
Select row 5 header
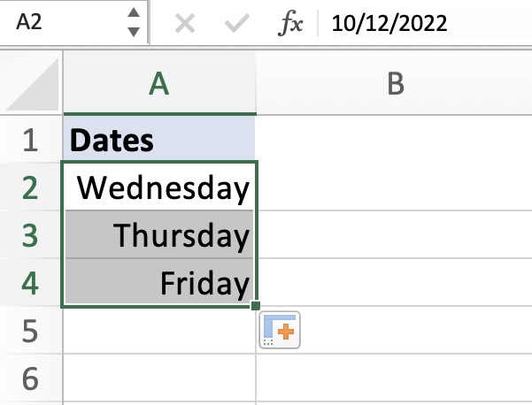pos(31,331)
